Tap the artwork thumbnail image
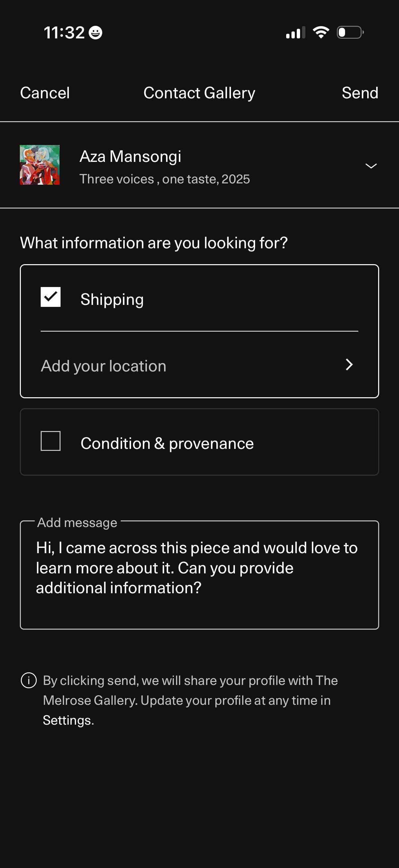Image resolution: width=399 pixels, height=868 pixels. coord(40,165)
